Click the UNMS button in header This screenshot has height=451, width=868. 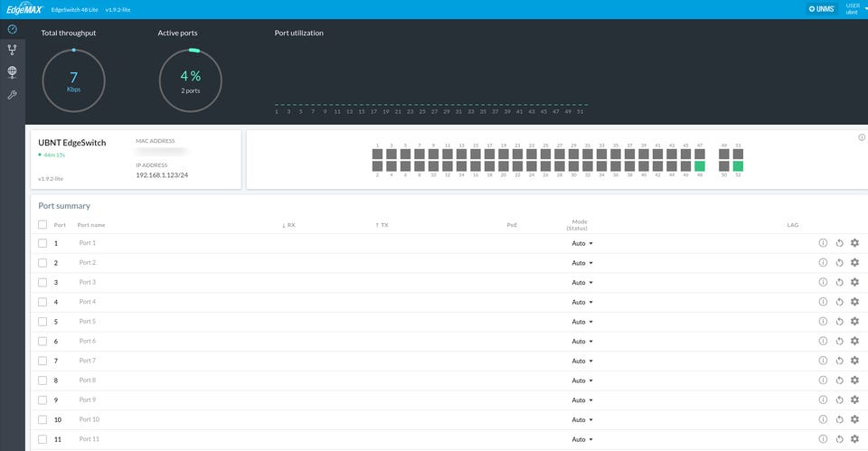[x=822, y=9]
